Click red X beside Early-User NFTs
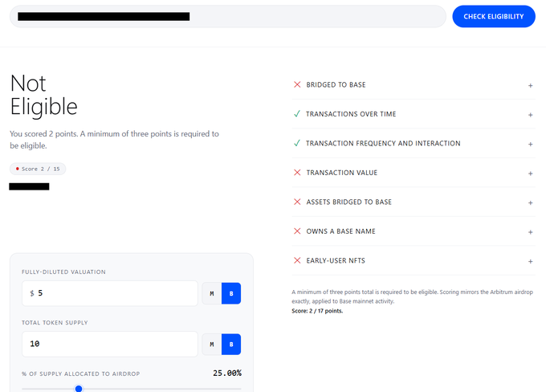 (x=297, y=260)
